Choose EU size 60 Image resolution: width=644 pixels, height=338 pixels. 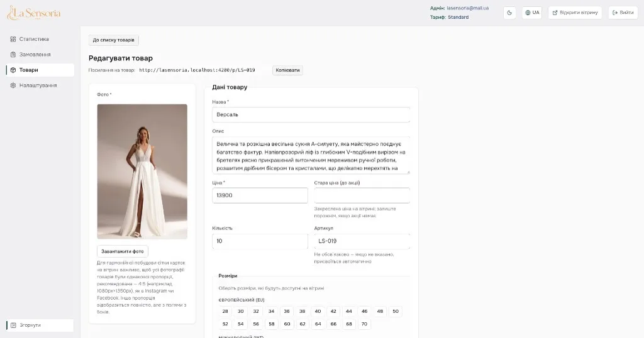click(x=287, y=324)
